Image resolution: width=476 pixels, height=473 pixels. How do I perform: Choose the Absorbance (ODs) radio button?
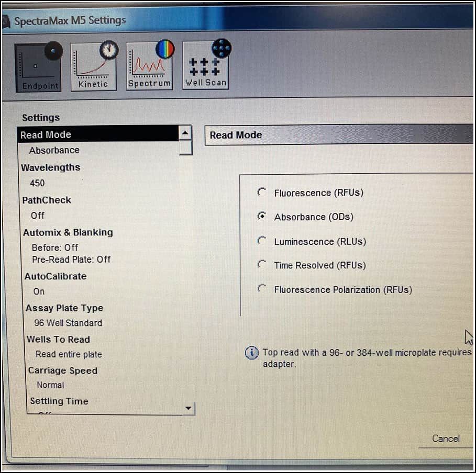coord(262,216)
